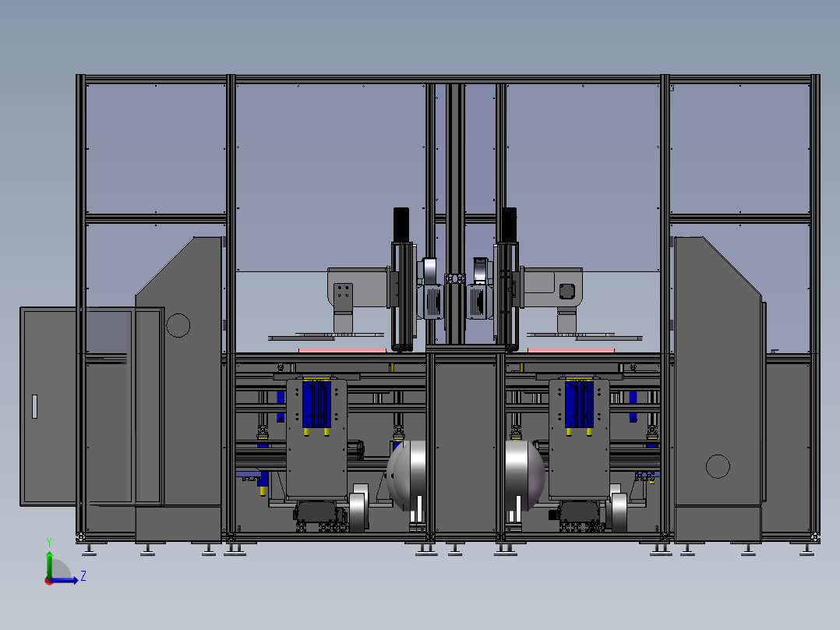Select the right black servo motor on the vertical actuator
Viewport: 840px width, 630px height.
pyautogui.click(x=509, y=225)
